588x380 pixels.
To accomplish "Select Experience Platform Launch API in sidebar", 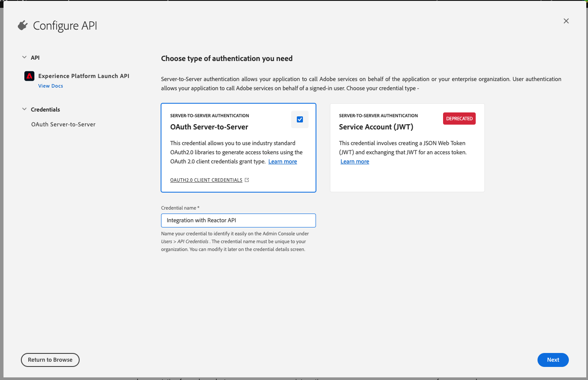I will pos(84,76).
